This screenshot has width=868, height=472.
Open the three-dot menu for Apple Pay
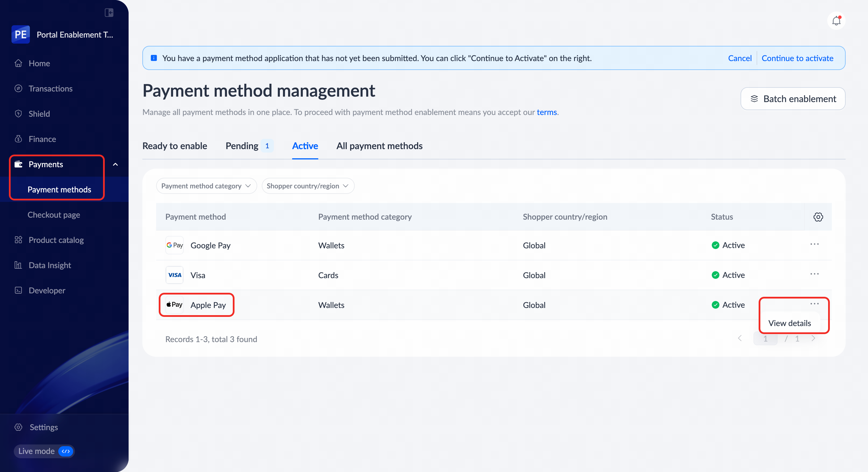[x=814, y=304]
